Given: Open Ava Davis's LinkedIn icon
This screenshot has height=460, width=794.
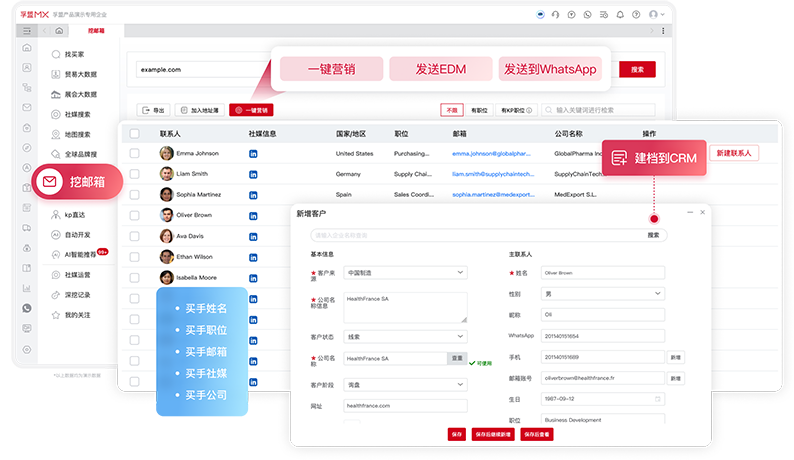Looking at the screenshot, I should (x=253, y=237).
